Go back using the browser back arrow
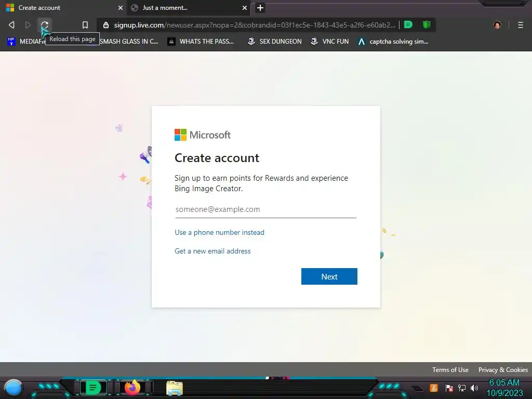This screenshot has height=399, width=532. pyautogui.click(x=11, y=25)
